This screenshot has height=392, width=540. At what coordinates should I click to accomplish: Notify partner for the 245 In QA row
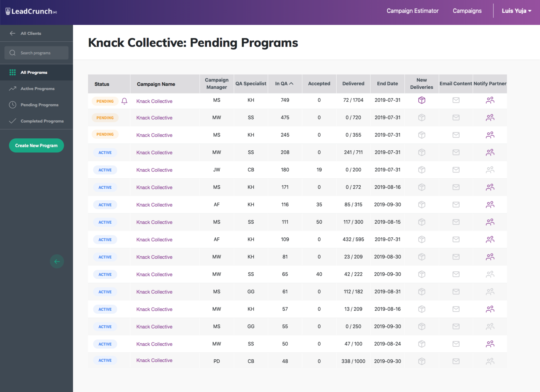[490, 135]
